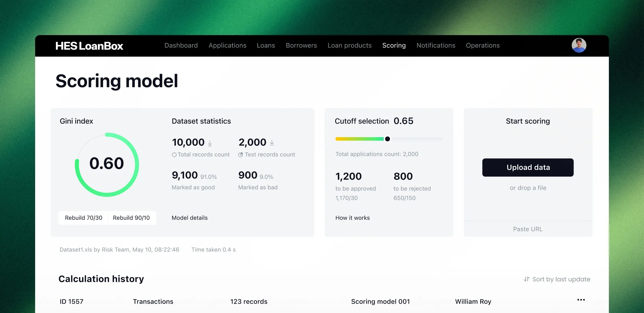Click Transactions cell in history row

coord(153,302)
